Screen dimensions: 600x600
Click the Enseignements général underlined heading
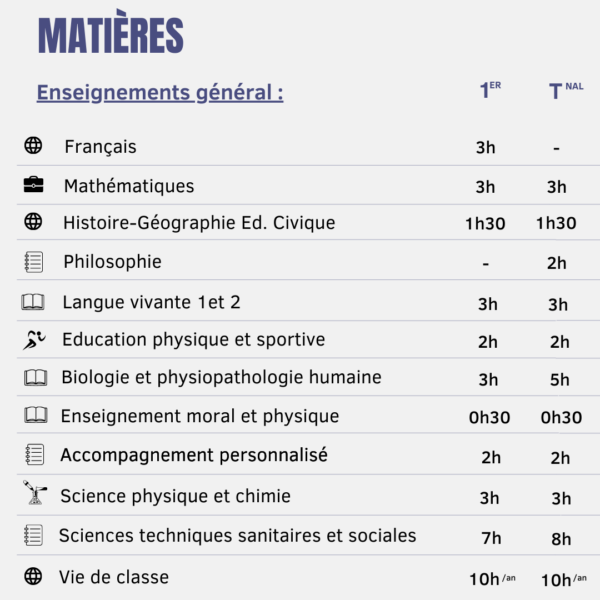coord(160,93)
